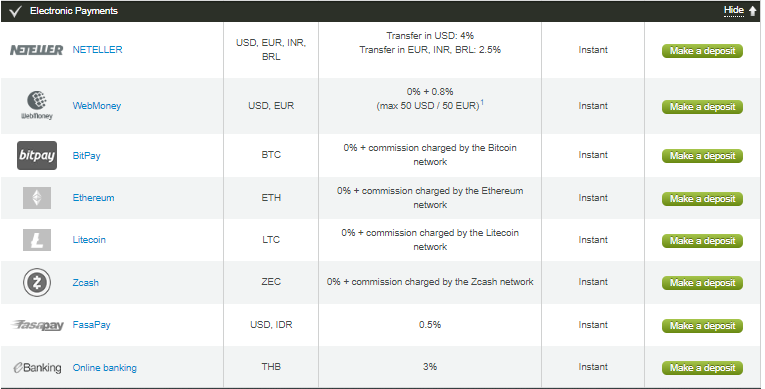Make a deposit via Zcash
The height and width of the screenshot is (389, 765).
coord(702,283)
